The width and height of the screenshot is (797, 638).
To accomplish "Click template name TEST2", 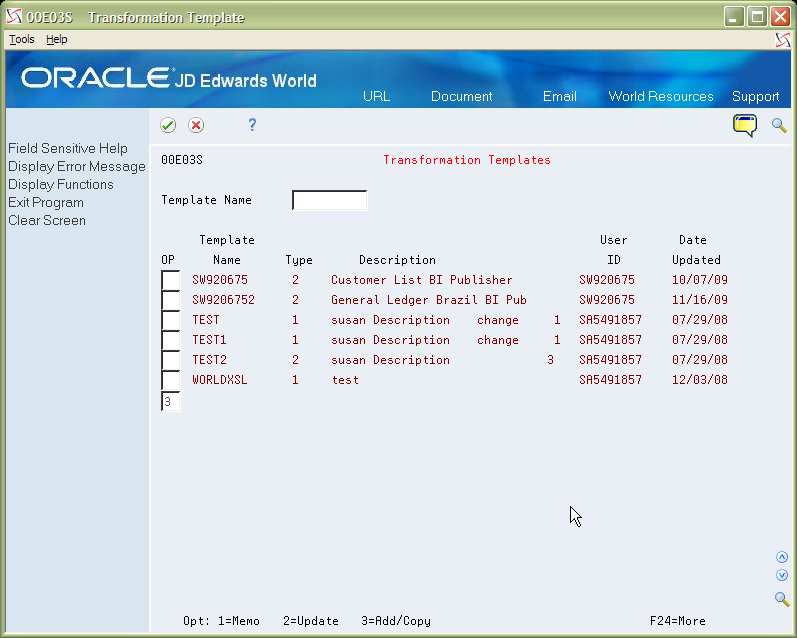I will pos(209,360).
